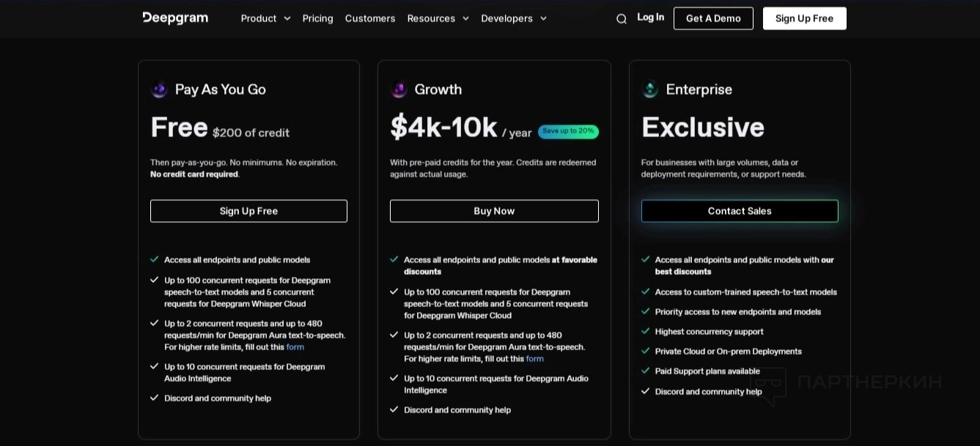Screen dimensions: 980x446
Task: Expand the Resources dropdown menu
Action: [438, 18]
